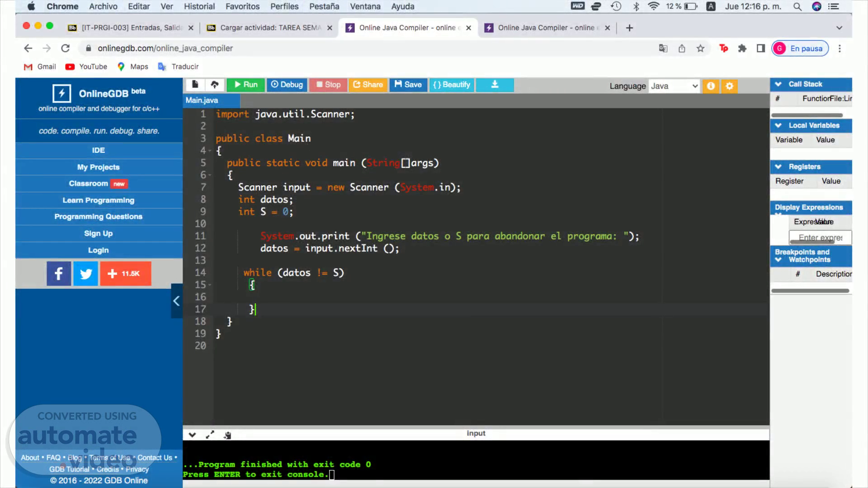Open the orange settings gear icon
Screen dimensions: 868x488
click(x=729, y=86)
